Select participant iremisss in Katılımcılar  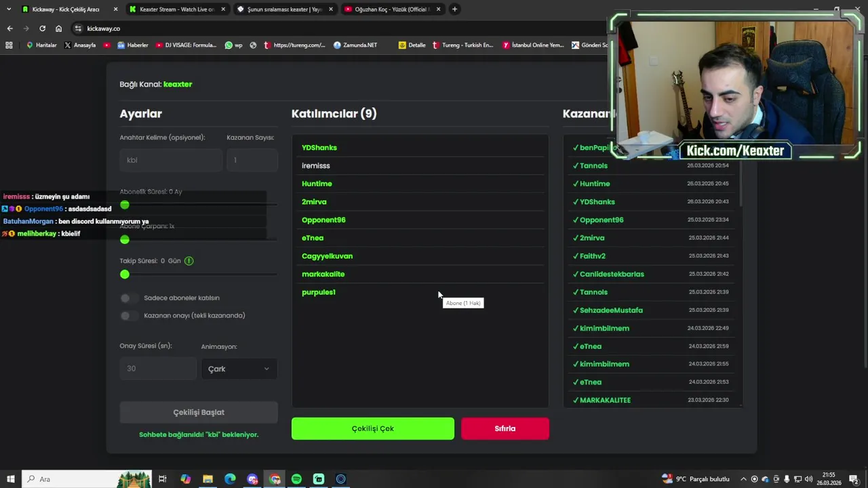tap(316, 166)
